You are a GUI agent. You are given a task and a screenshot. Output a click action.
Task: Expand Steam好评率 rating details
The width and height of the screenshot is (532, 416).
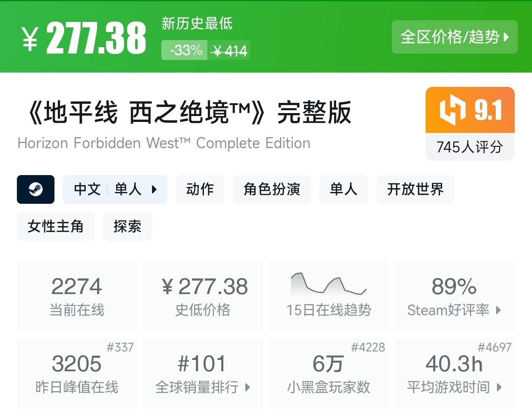point(454,310)
